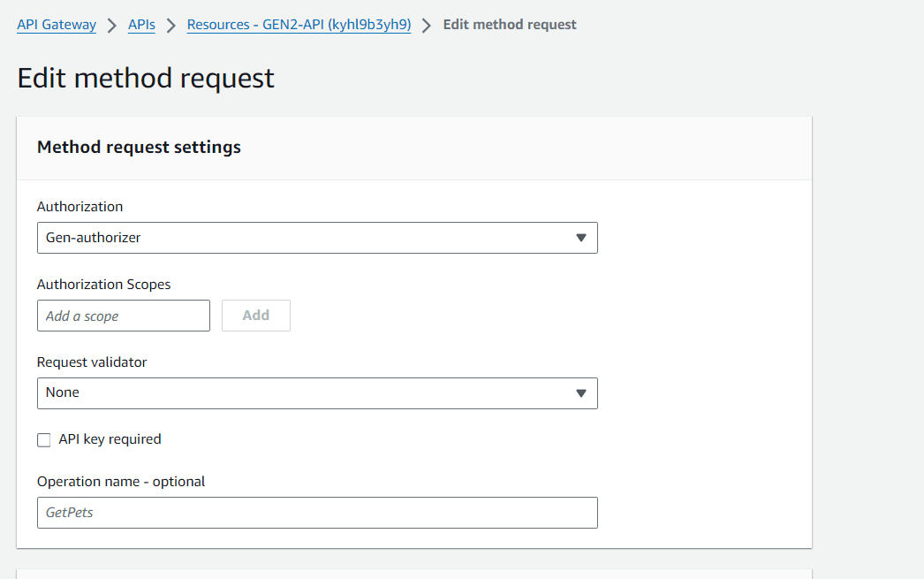This screenshot has height=579, width=924.
Task: Enable the API key required checkbox
Action: click(x=43, y=440)
